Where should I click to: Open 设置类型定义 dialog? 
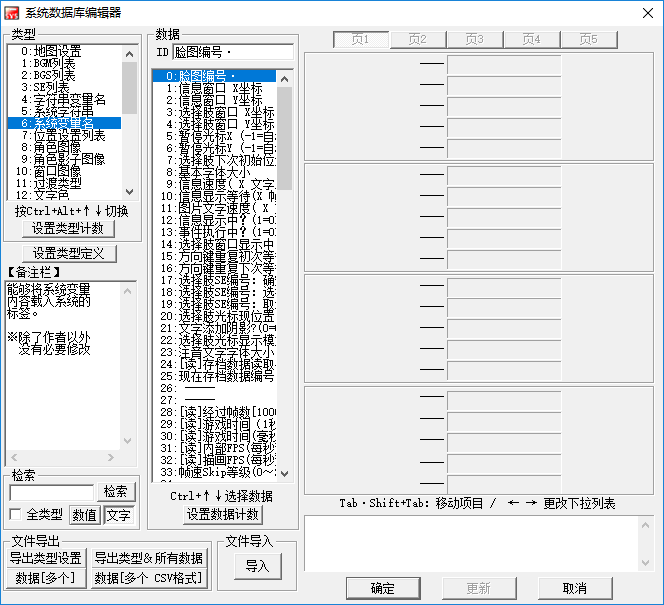click(x=69, y=254)
